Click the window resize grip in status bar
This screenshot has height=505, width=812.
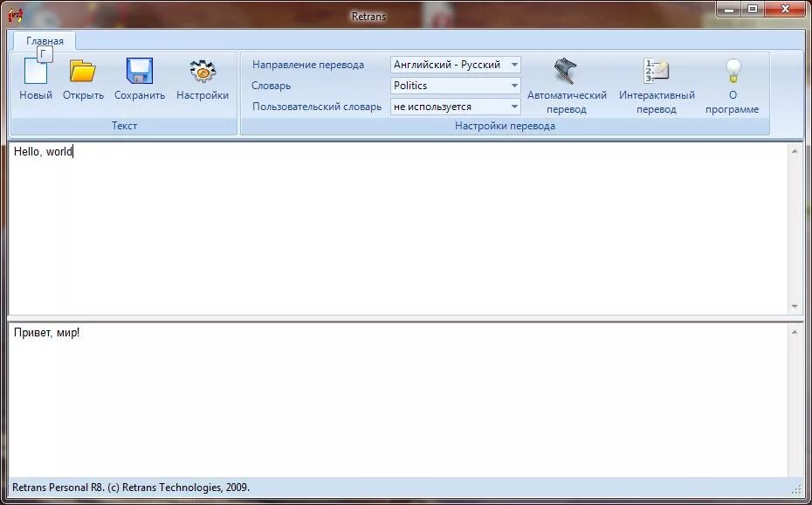click(797, 489)
